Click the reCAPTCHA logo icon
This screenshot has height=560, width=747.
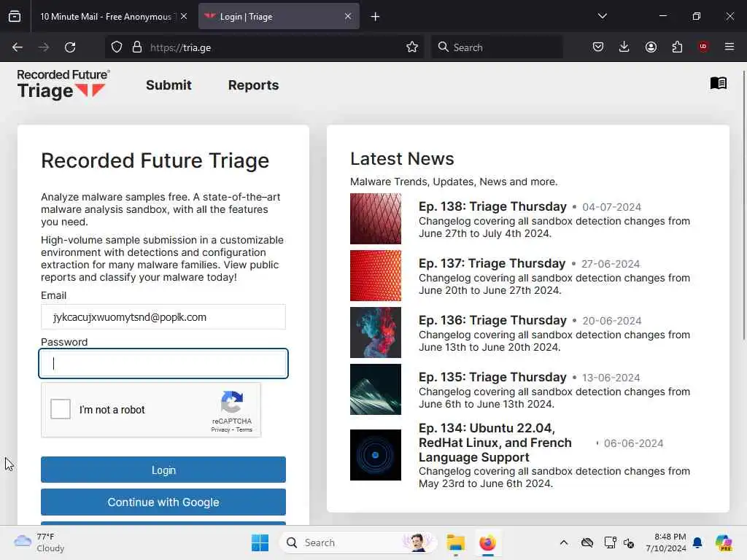click(x=232, y=402)
